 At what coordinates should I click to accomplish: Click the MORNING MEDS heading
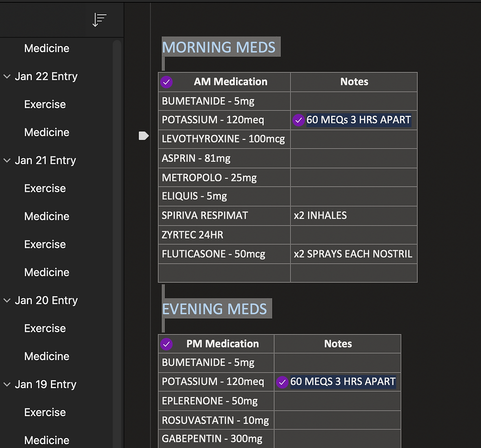(219, 47)
